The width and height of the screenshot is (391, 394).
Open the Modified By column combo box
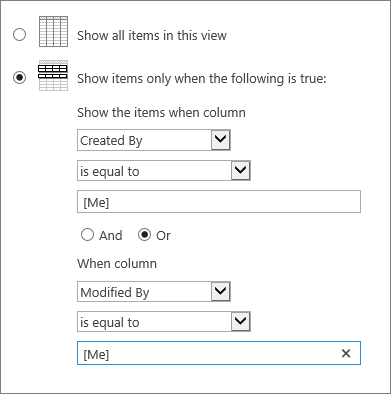pyautogui.click(x=154, y=292)
